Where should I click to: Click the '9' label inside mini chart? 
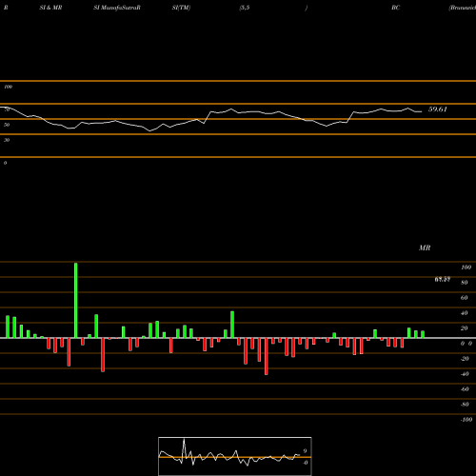click(305, 451)
